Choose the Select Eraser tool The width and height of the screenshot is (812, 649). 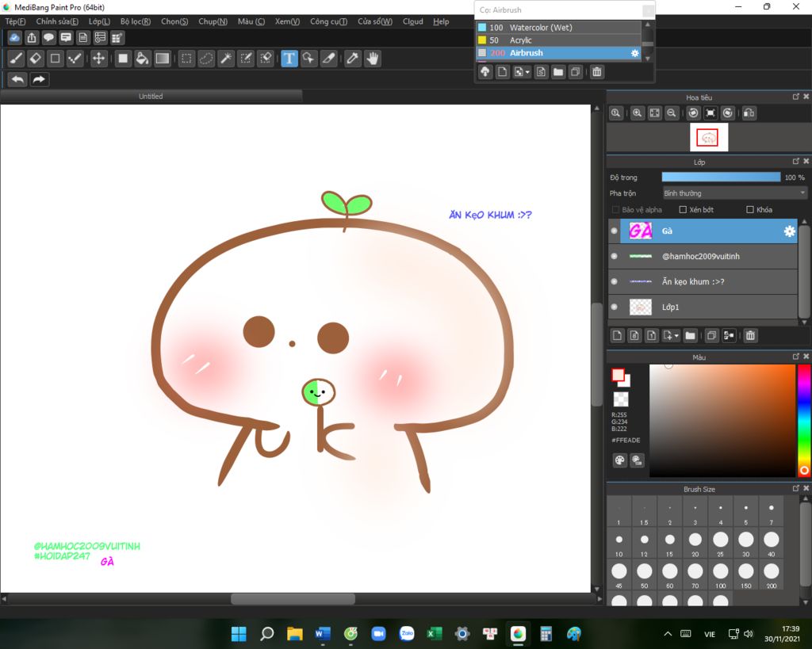[x=266, y=59]
